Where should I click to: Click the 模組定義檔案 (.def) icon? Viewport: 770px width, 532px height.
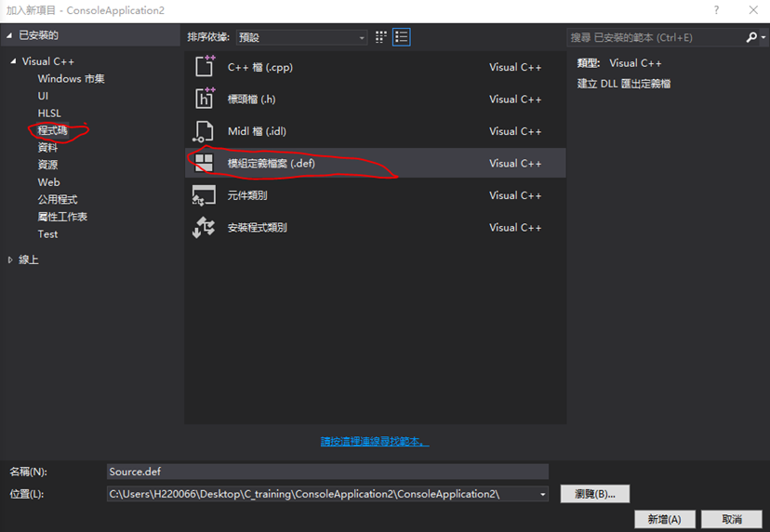pos(204,163)
